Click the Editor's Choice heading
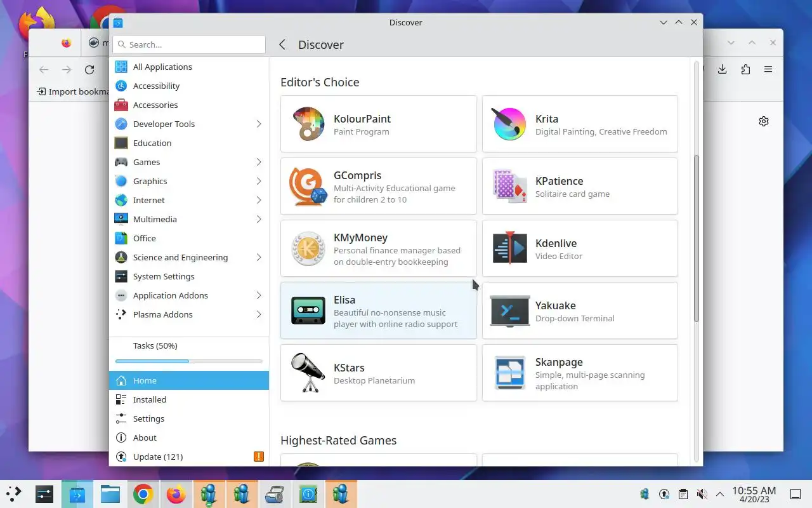812x508 pixels. (320, 82)
